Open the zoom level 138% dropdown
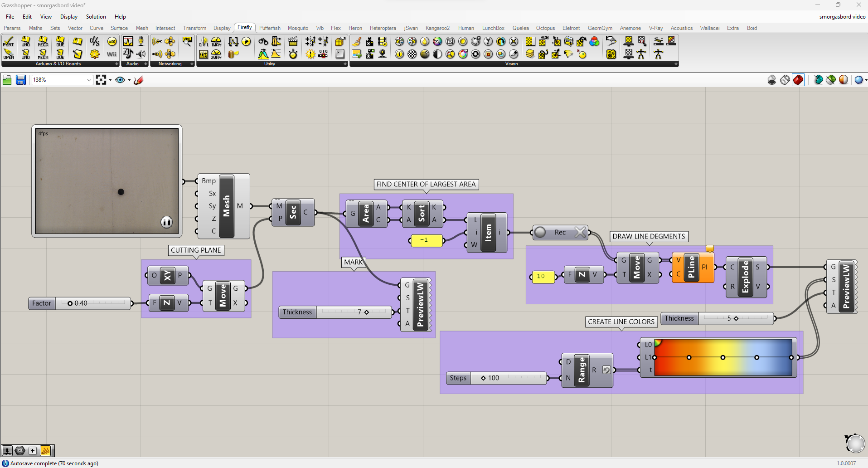 [89, 80]
